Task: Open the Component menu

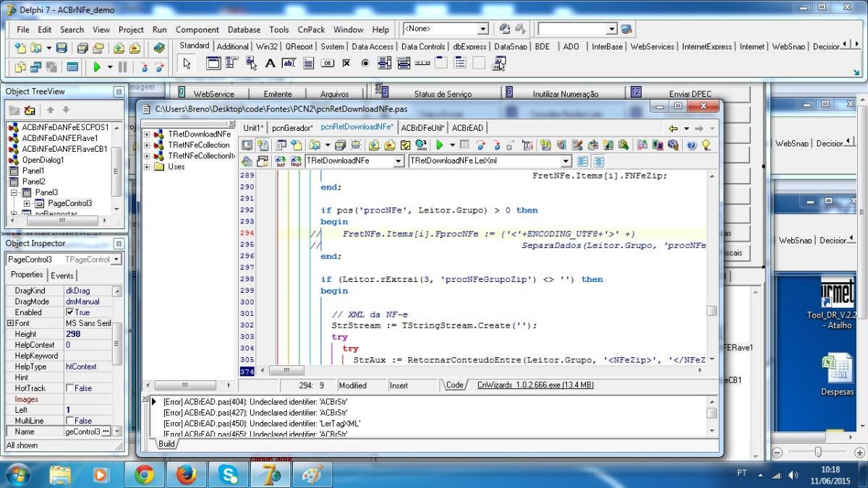Action: 197,30
